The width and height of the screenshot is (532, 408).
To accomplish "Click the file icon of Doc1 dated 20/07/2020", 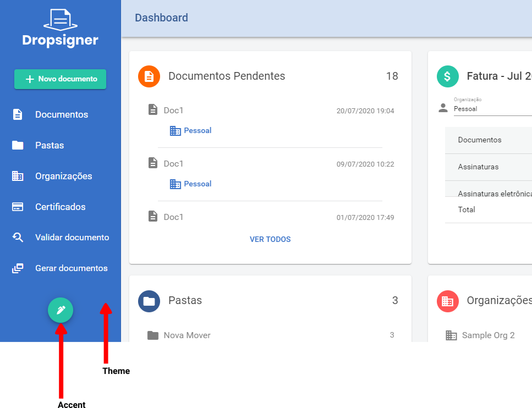I will [x=153, y=109].
